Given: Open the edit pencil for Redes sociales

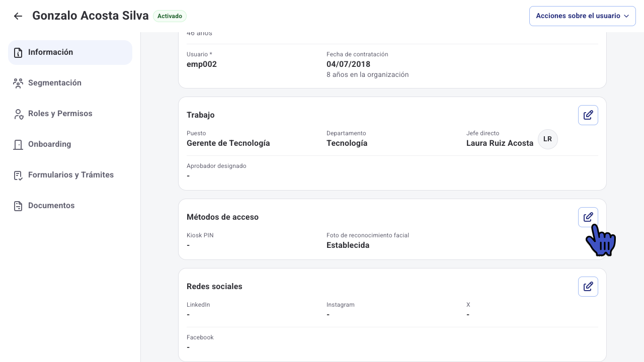Looking at the screenshot, I should click(x=588, y=287).
